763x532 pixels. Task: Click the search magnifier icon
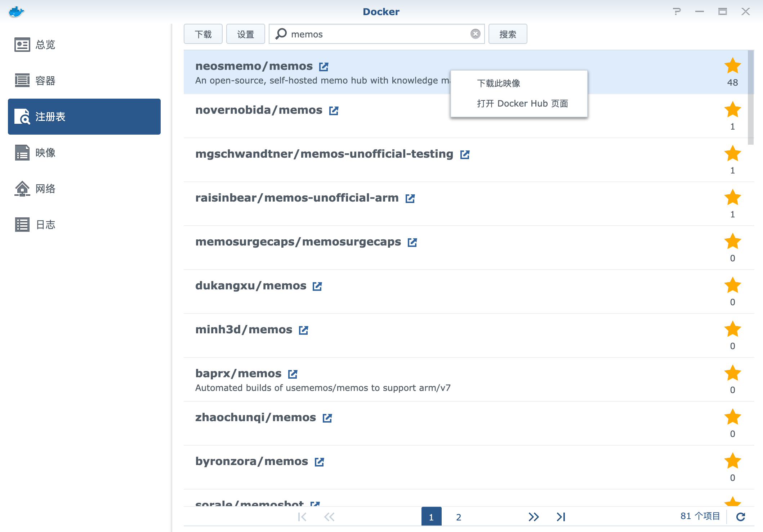[281, 34]
